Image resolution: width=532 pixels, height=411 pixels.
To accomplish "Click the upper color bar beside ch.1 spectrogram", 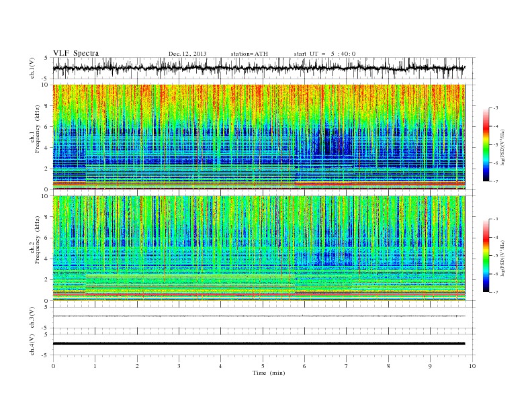I will click(x=486, y=144).
